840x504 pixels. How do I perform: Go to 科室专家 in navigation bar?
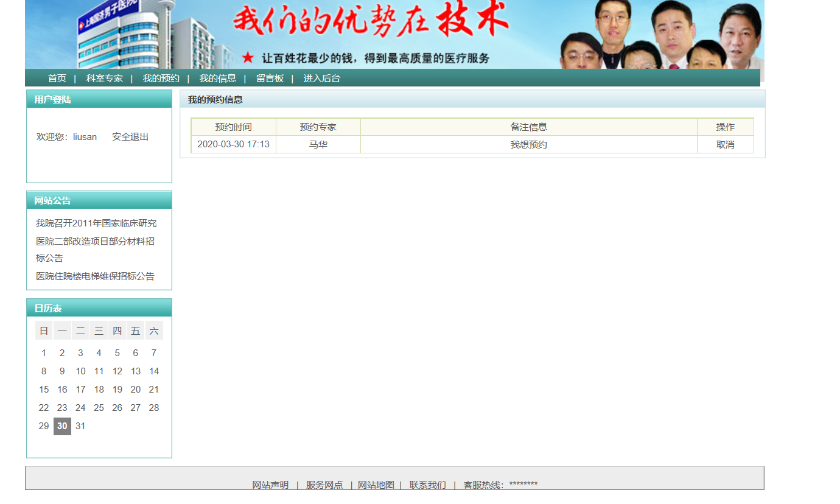click(104, 79)
